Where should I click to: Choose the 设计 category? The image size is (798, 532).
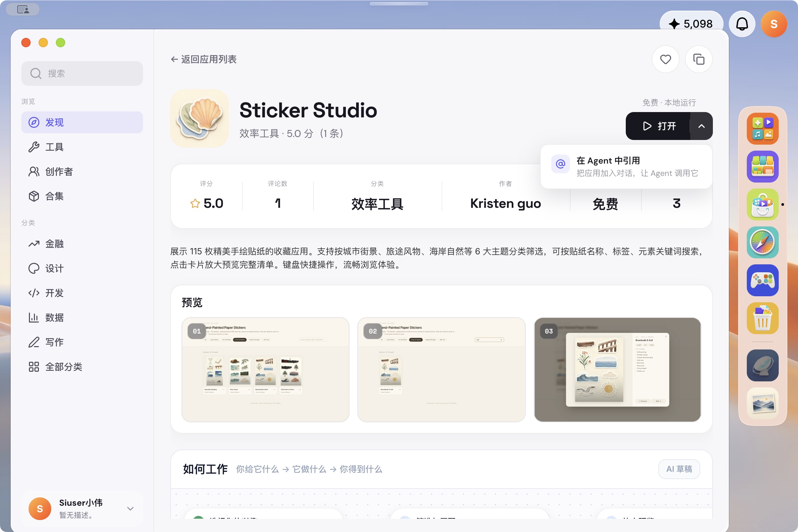(x=82, y=268)
